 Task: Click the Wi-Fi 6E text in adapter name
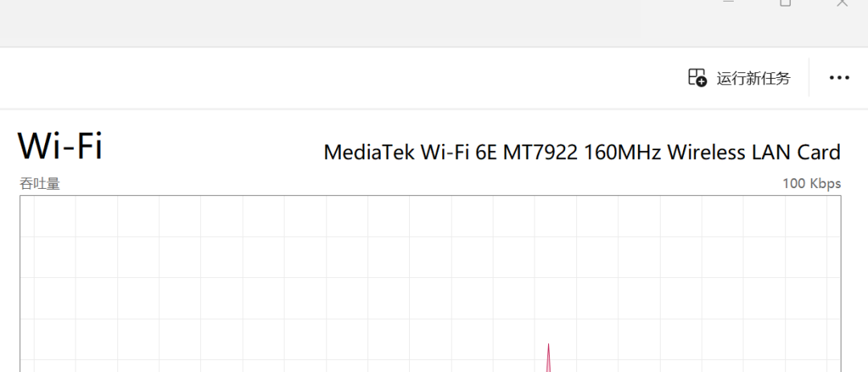459,152
